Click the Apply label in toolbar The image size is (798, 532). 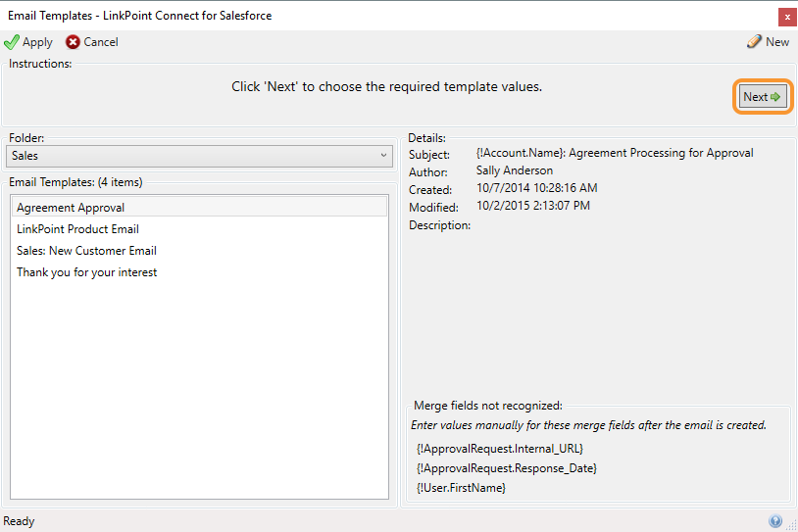(x=37, y=42)
